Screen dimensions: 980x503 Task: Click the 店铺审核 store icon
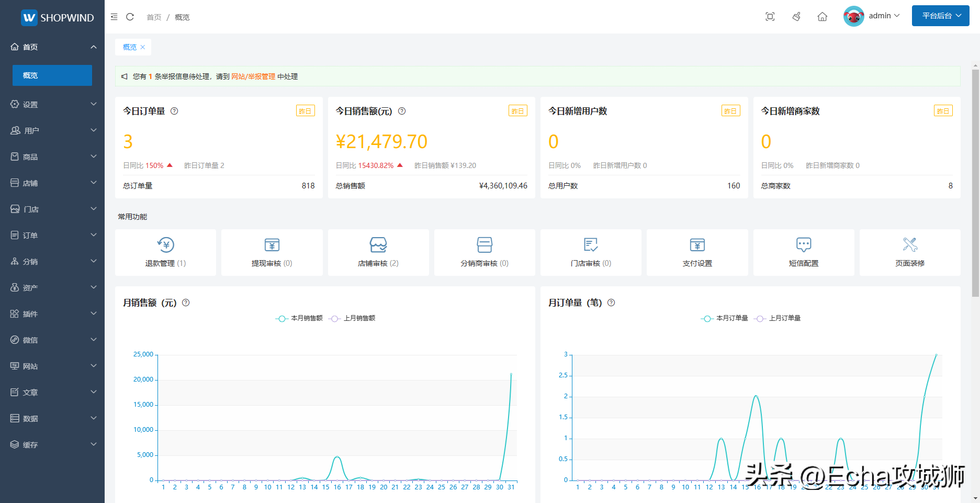[x=378, y=244]
